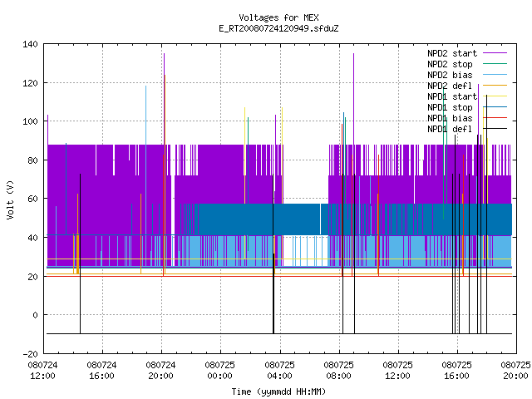Click the 'Volt (V)' y-axis label

(x=10, y=199)
